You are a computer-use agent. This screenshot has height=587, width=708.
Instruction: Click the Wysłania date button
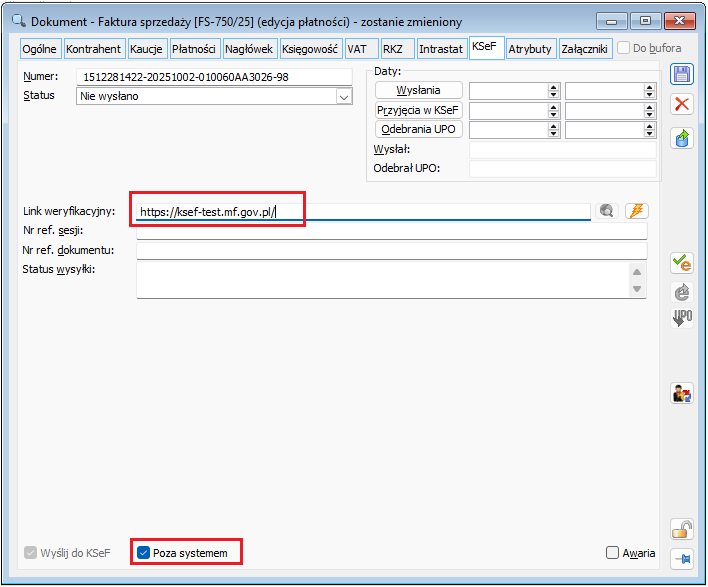419,90
